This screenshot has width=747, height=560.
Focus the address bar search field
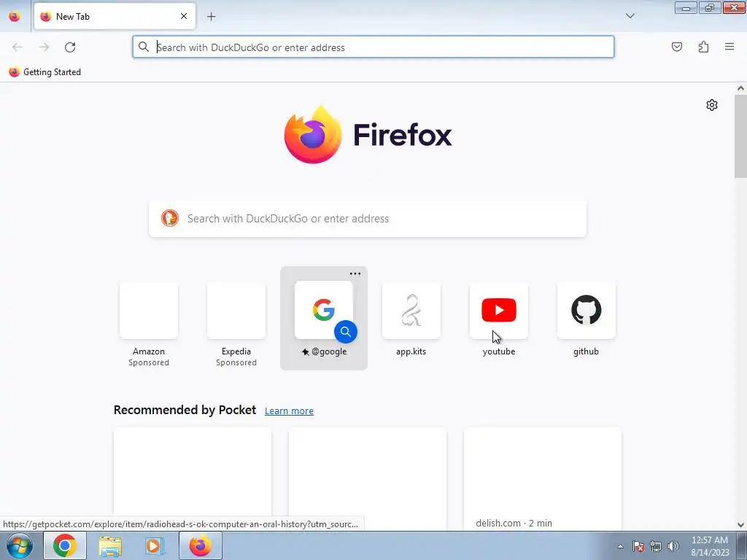click(x=373, y=47)
